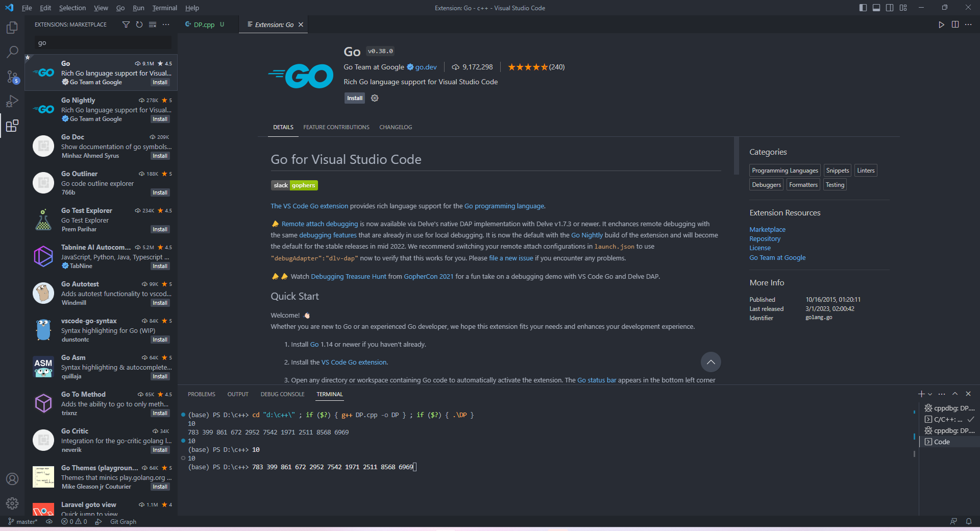
Task: Open Extensions view more actions menu
Action: [166, 25]
